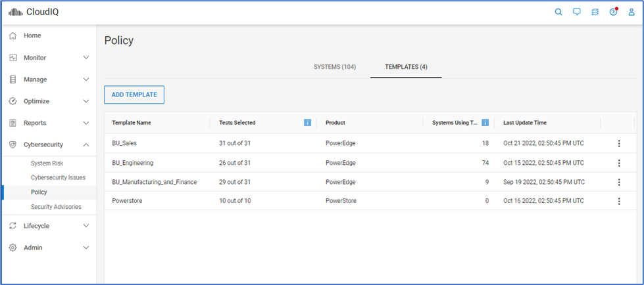Open kebab menu for BU_Engineering template
Screen dimensions: 644x285
coord(618,163)
